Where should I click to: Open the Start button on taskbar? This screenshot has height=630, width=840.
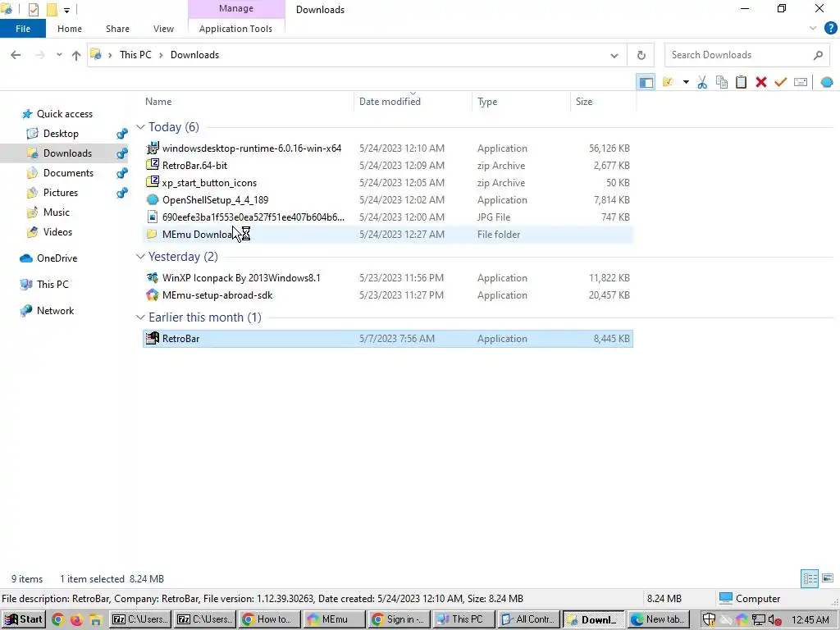(x=24, y=620)
